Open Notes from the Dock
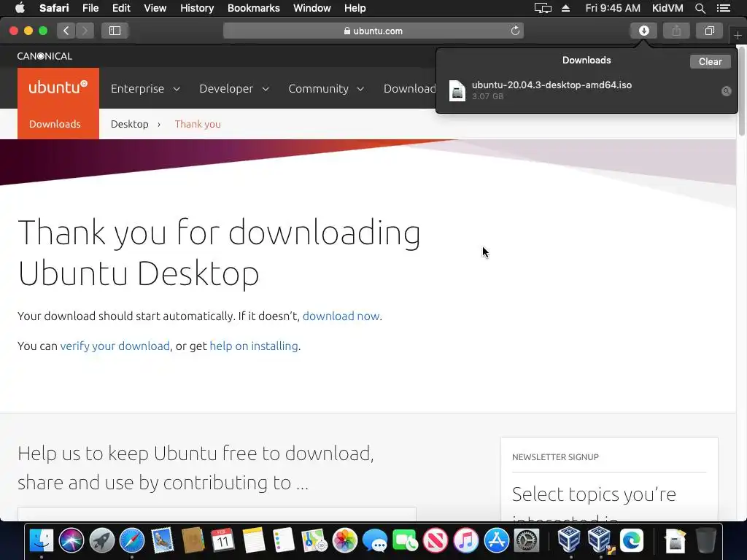Screen dimensions: 747x560 (x=253, y=540)
